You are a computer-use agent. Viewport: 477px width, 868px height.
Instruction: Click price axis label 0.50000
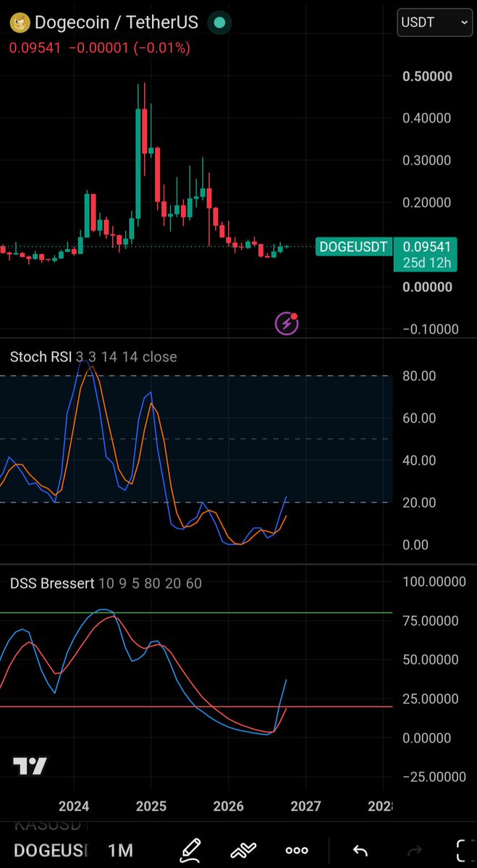(427, 76)
